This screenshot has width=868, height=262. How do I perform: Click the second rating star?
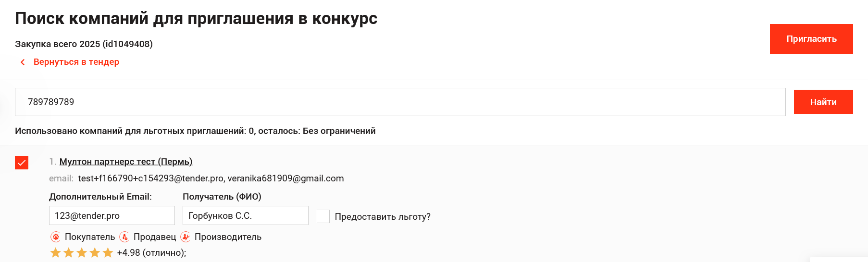pyautogui.click(x=69, y=252)
